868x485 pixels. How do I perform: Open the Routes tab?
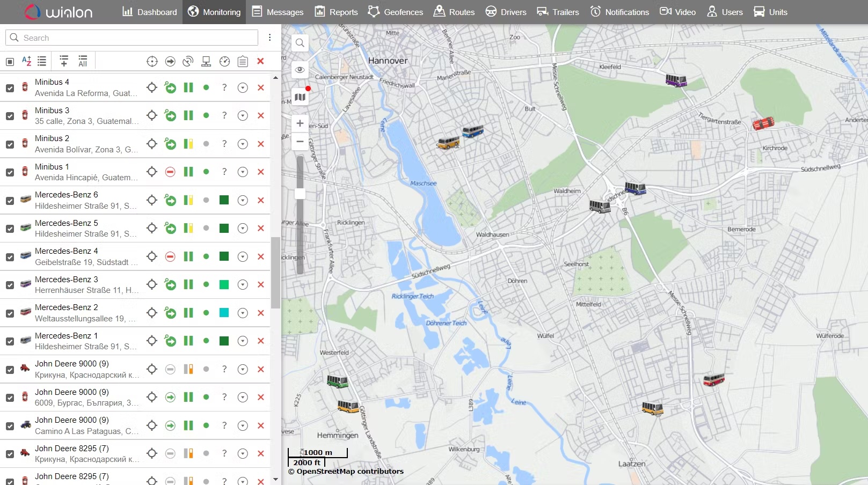454,12
